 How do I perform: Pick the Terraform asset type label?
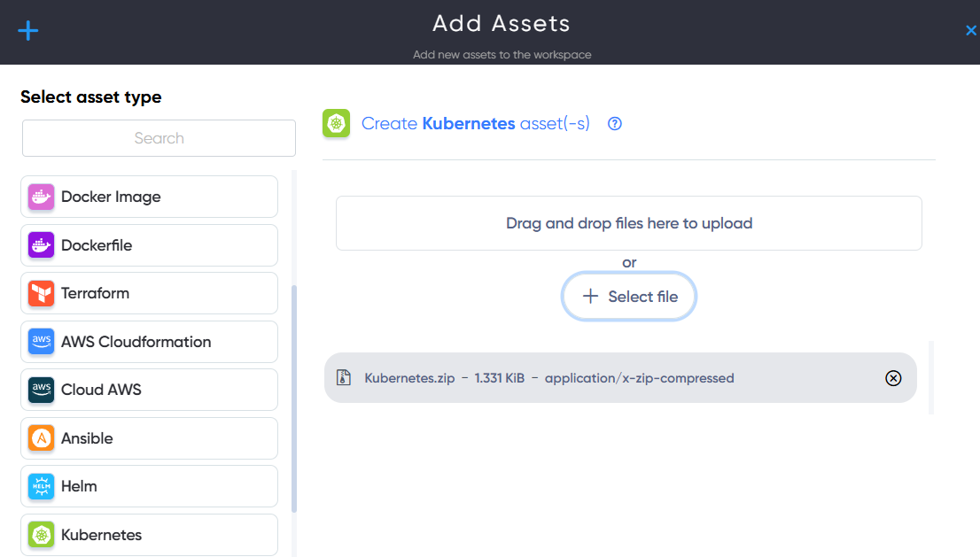click(95, 293)
